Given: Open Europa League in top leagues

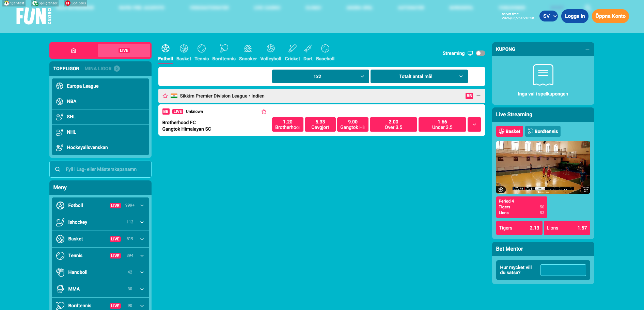Looking at the screenshot, I should 100,86.
